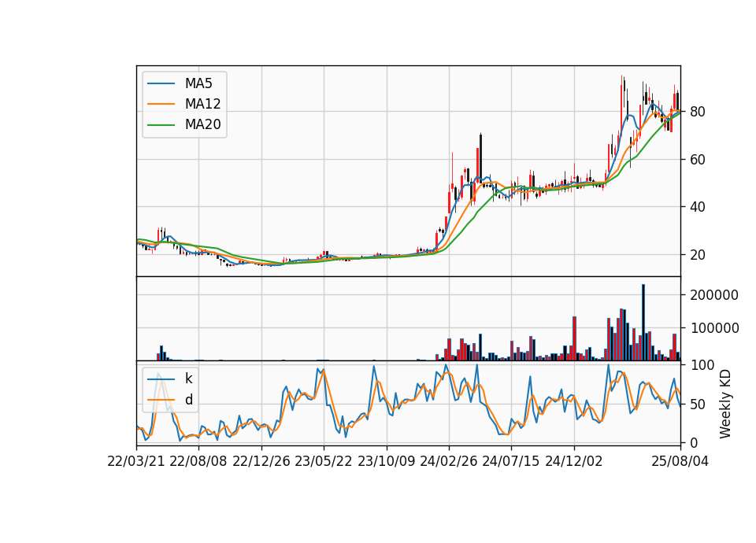Click the price axis value 20
Screen dimensions: 756x543
(698, 255)
